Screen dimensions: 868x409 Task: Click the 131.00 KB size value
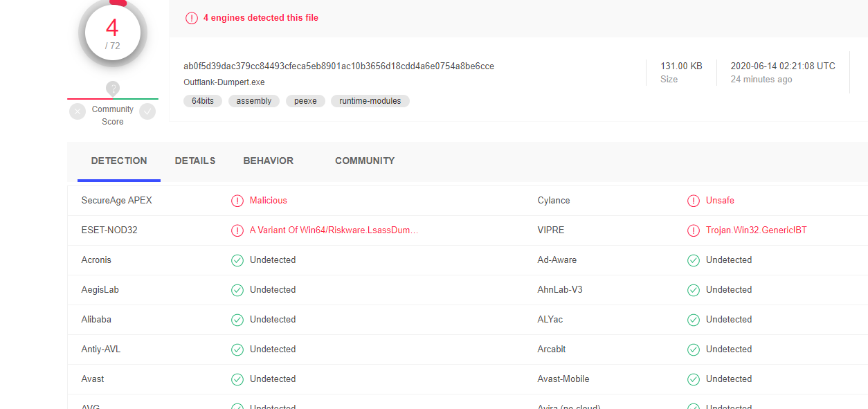681,66
